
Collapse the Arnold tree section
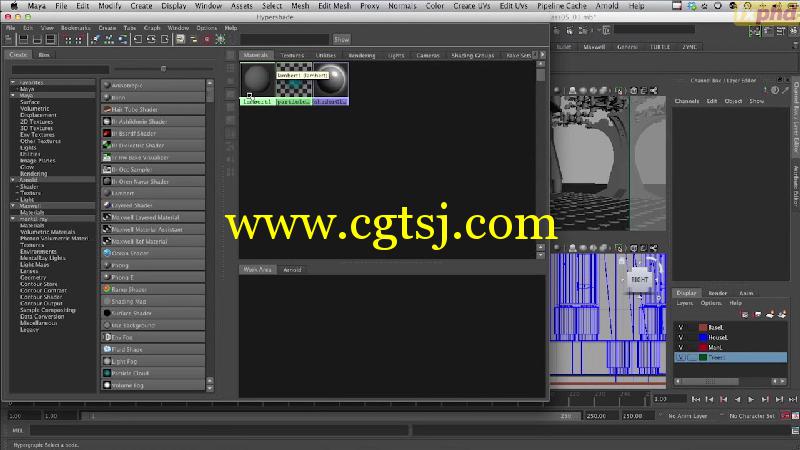point(13,180)
